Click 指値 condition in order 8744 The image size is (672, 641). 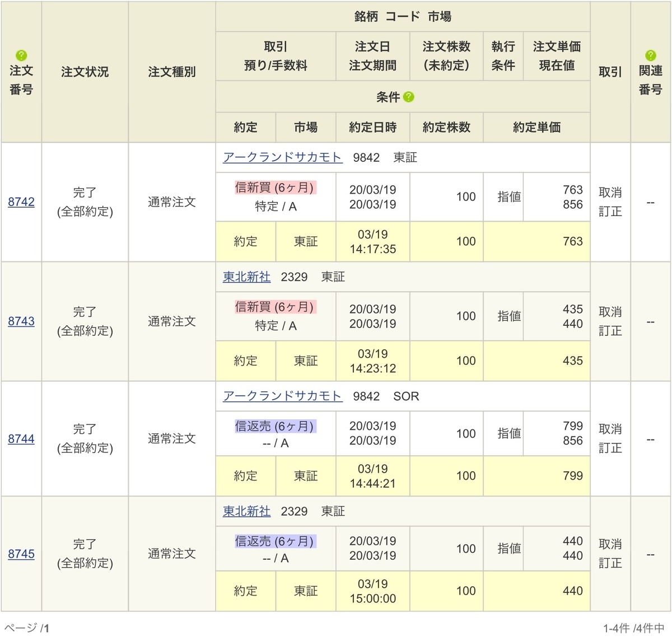click(x=509, y=433)
